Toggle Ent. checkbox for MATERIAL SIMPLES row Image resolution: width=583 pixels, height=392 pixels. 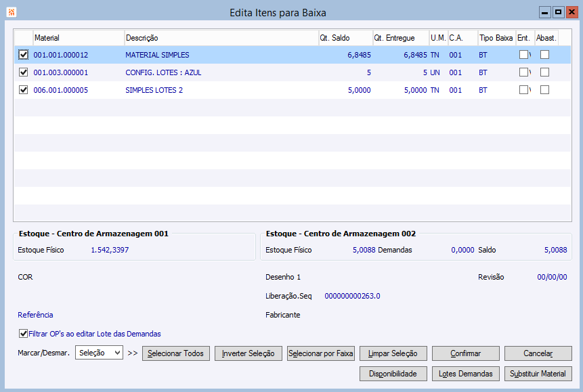coord(523,55)
